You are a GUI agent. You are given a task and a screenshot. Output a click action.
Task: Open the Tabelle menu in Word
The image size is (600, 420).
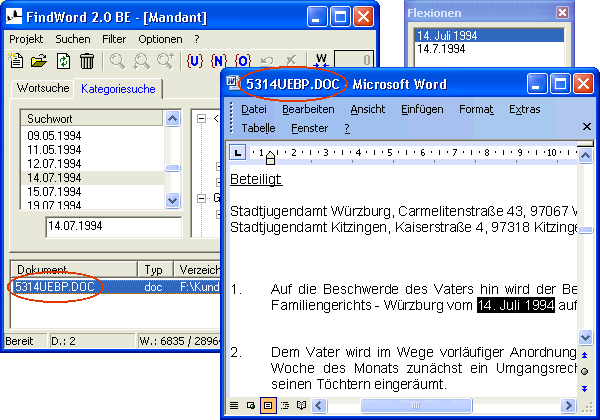[258, 128]
